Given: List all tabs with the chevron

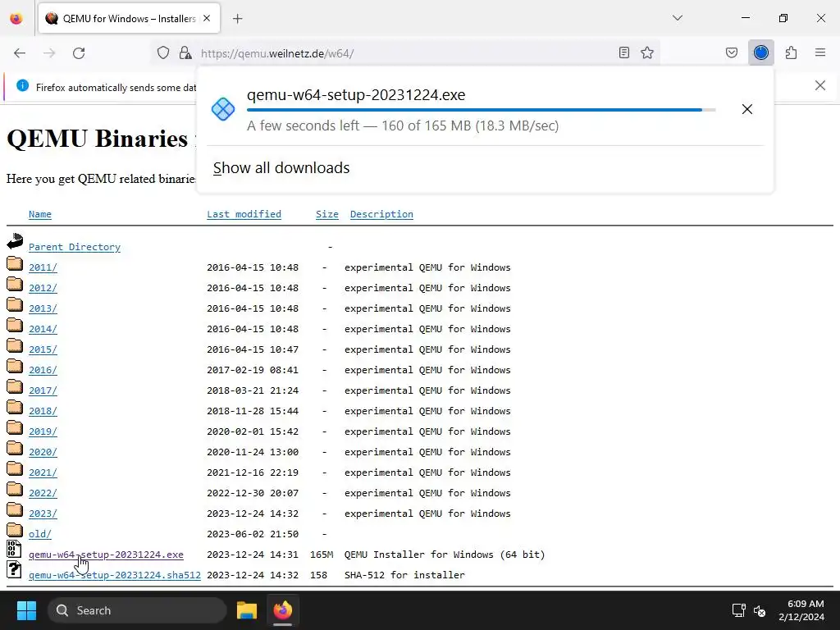Looking at the screenshot, I should coord(678,18).
